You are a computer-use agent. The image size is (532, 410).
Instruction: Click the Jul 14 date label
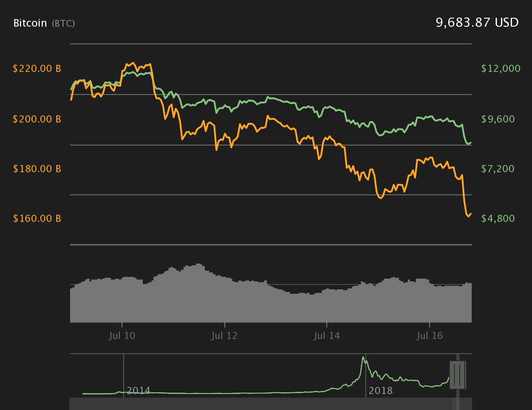(x=327, y=336)
